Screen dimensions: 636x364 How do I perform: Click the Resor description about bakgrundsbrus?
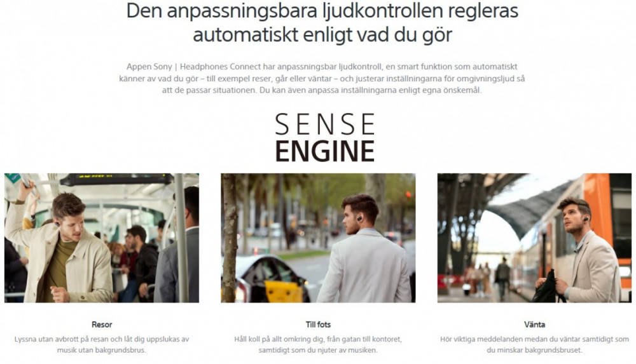point(102,344)
